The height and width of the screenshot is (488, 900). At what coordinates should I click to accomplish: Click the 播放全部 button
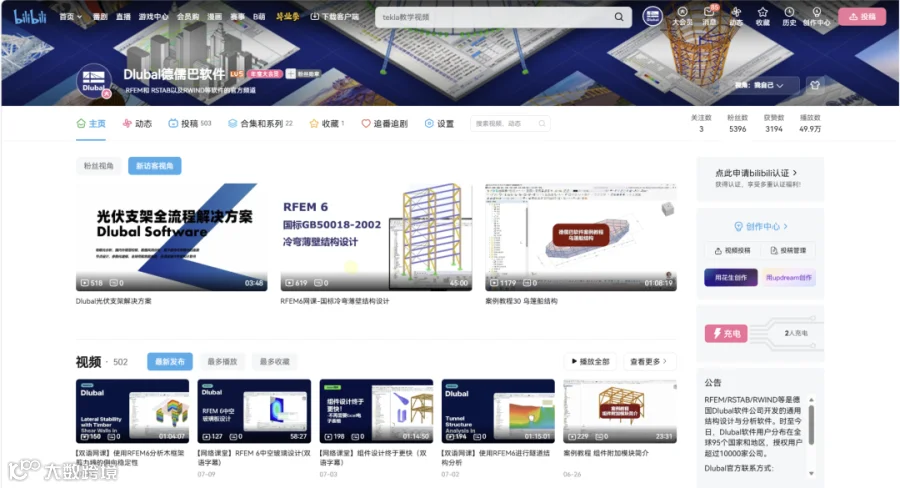(590, 362)
